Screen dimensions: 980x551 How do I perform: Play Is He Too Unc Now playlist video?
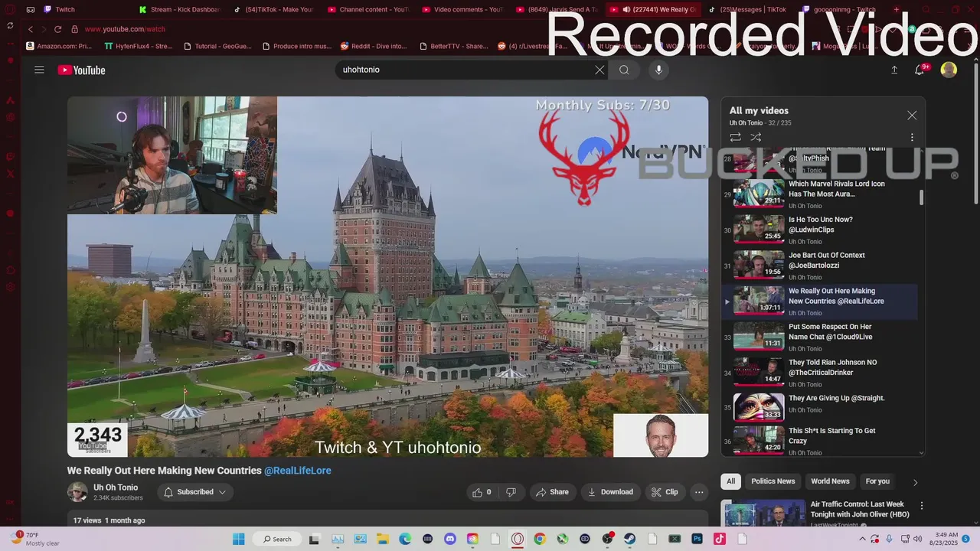819,230
